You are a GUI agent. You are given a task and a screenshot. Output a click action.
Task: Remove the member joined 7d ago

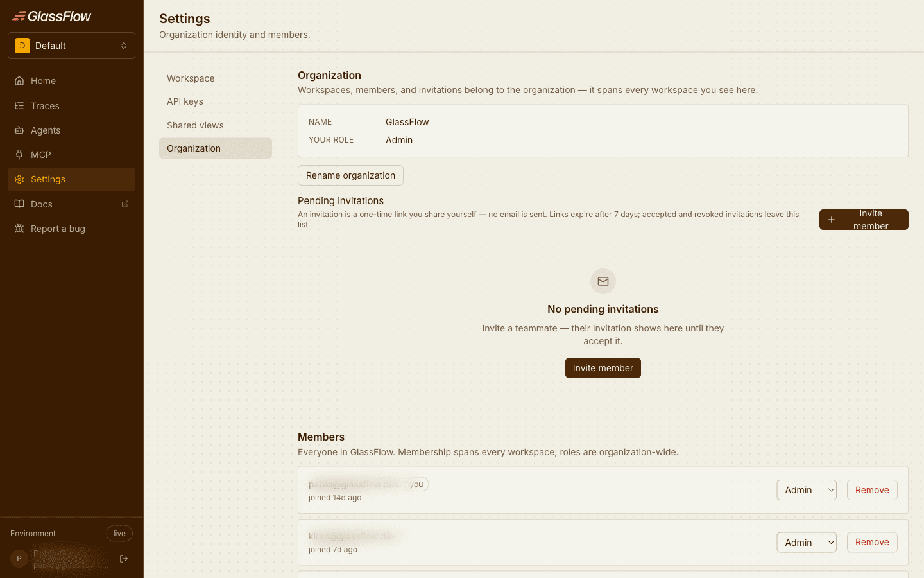[x=872, y=542]
